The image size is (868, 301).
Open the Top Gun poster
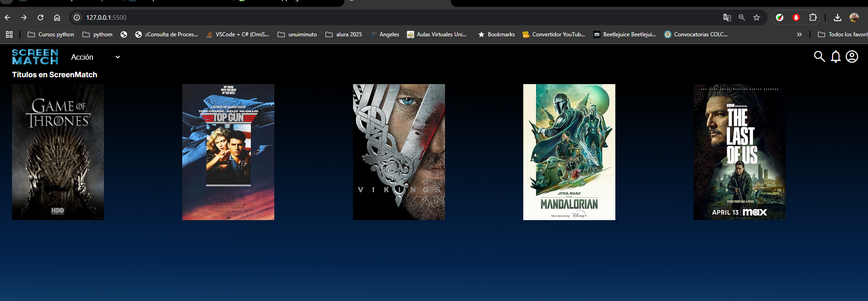point(228,152)
